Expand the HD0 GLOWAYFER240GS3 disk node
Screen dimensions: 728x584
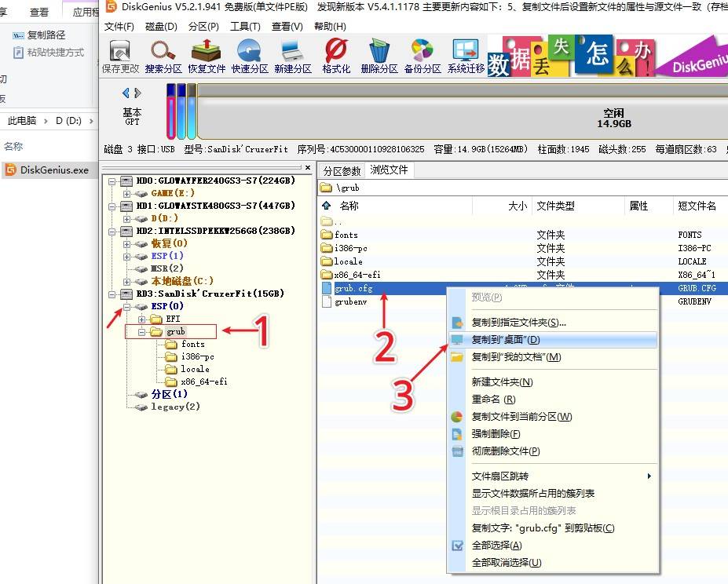[112, 180]
